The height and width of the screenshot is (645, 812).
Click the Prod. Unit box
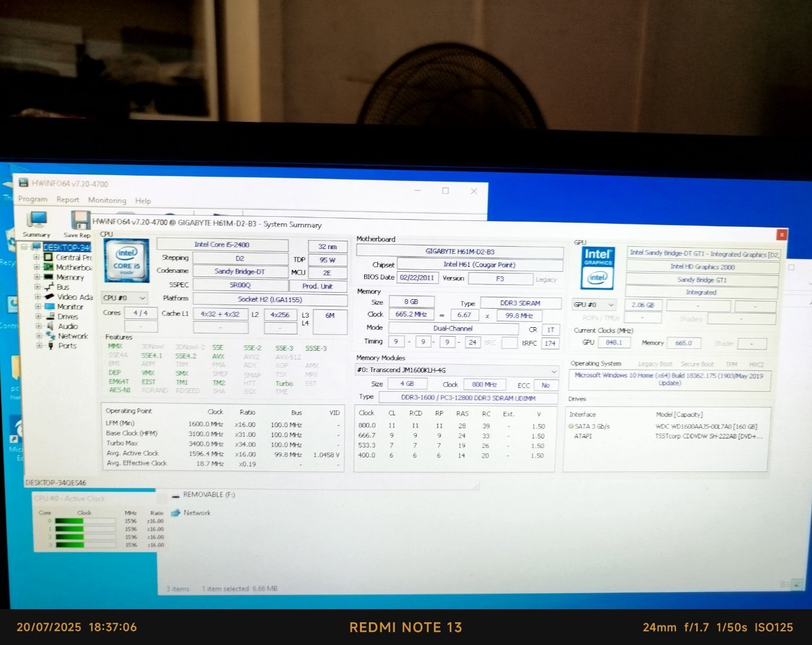(318, 286)
